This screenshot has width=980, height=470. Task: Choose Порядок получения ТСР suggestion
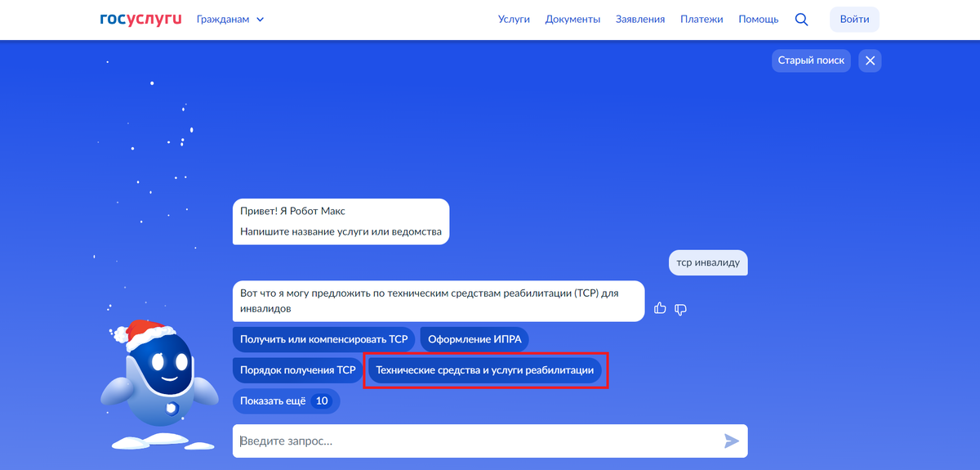coord(298,370)
